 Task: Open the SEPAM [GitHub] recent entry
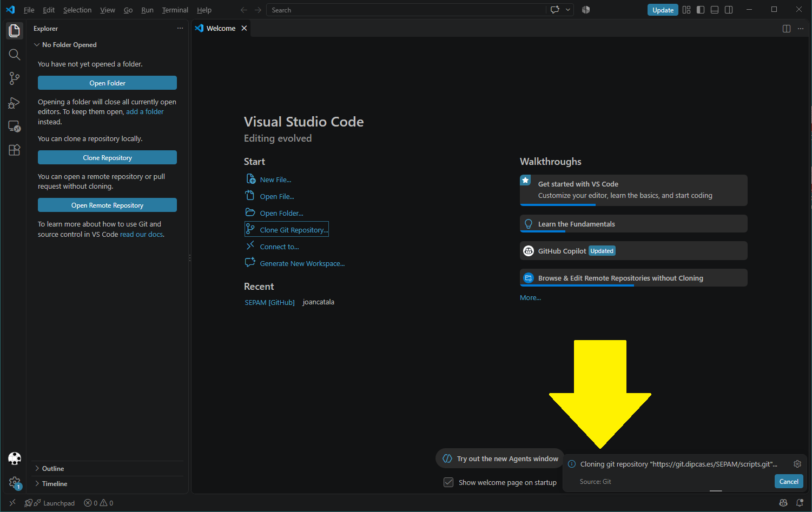coord(269,302)
